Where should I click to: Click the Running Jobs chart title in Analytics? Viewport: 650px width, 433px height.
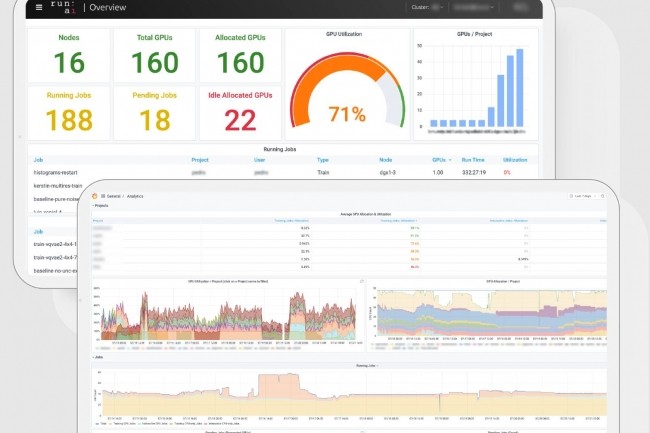(366, 365)
